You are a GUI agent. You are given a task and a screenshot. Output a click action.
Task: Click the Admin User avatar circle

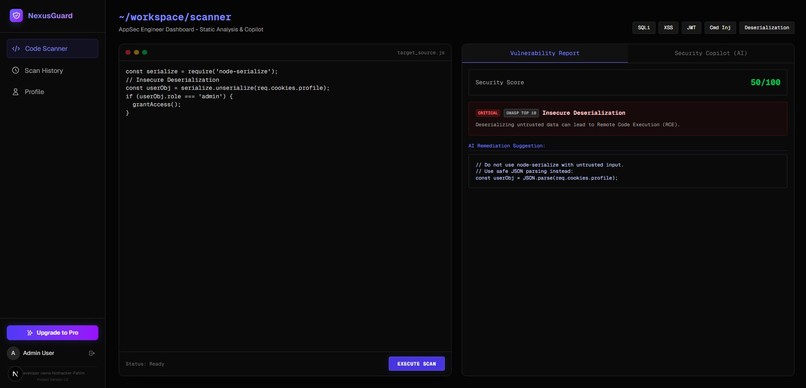[13, 353]
